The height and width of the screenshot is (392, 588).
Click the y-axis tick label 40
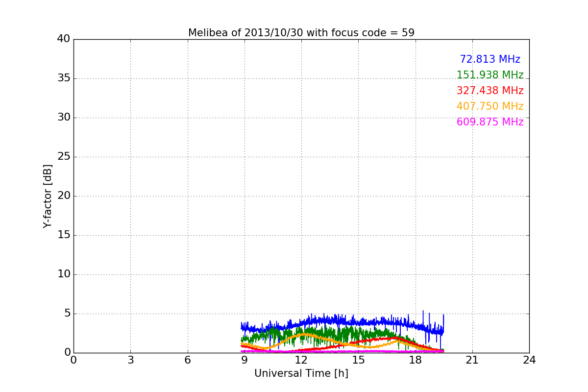click(x=64, y=39)
